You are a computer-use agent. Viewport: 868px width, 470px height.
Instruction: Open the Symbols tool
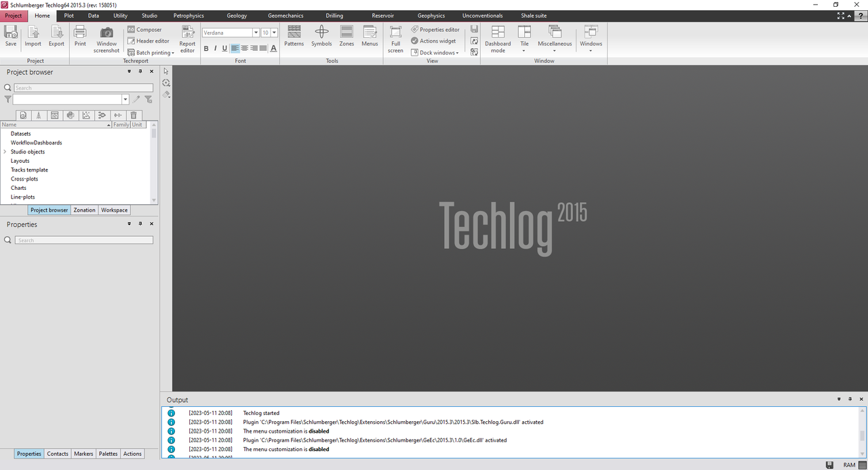[x=321, y=36]
